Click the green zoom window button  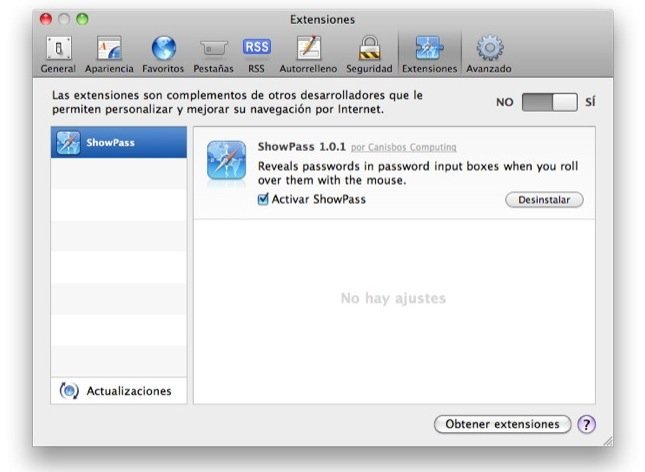[82, 19]
